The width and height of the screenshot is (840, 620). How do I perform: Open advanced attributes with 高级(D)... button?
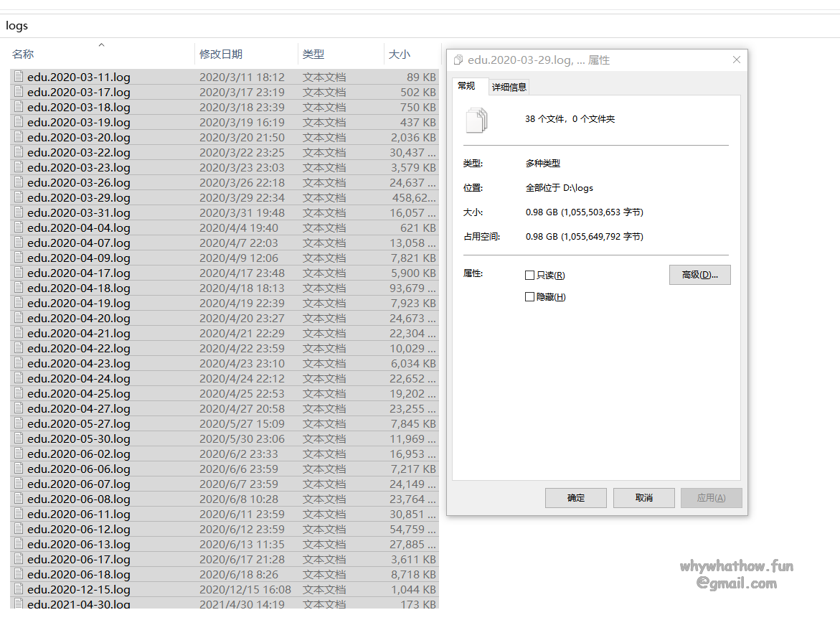699,275
